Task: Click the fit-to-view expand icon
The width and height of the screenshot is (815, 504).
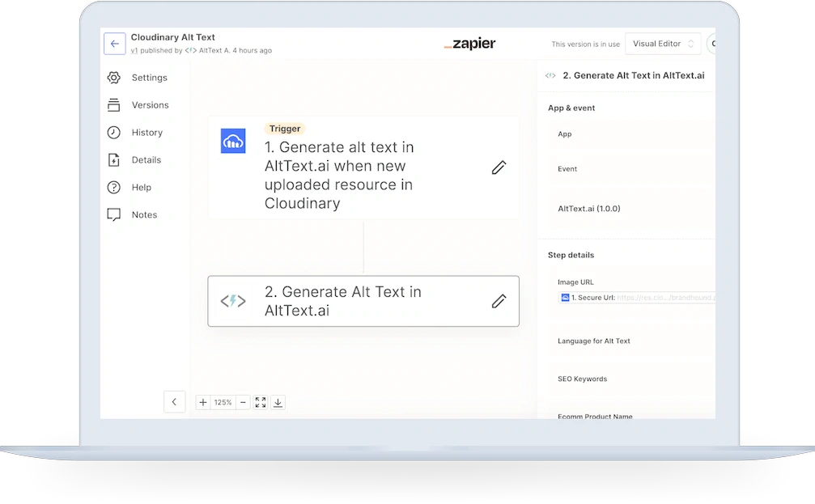Action: coord(261,402)
